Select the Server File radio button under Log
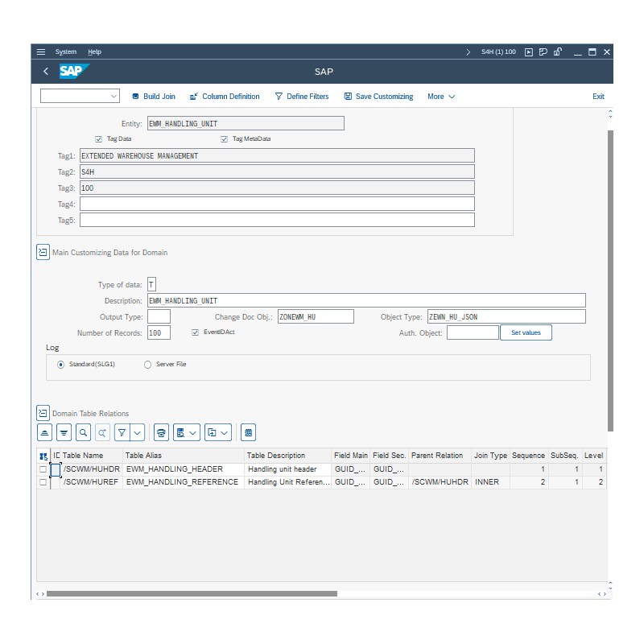The height and width of the screenshot is (644, 644). pos(147,364)
